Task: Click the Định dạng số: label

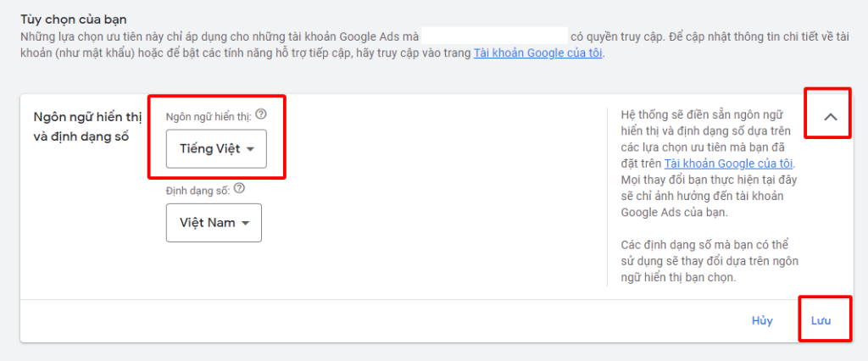Action: point(198,190)
